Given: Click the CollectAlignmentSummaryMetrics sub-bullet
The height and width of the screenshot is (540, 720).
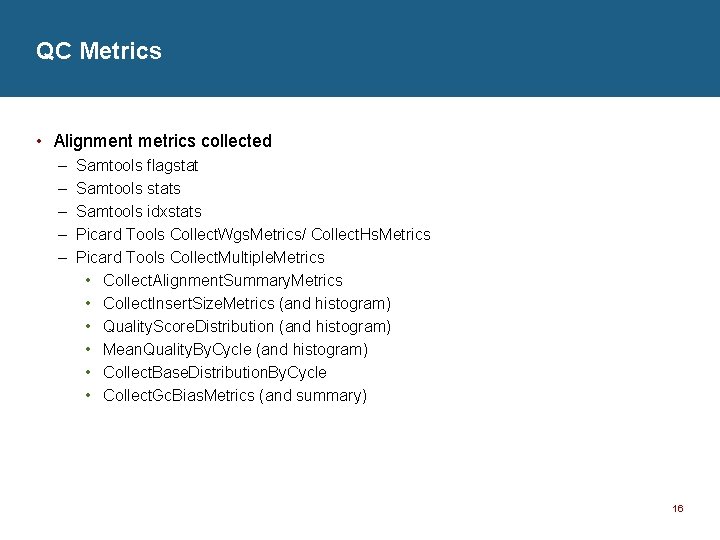Looking at the screenshot, I should pos(223,281).
